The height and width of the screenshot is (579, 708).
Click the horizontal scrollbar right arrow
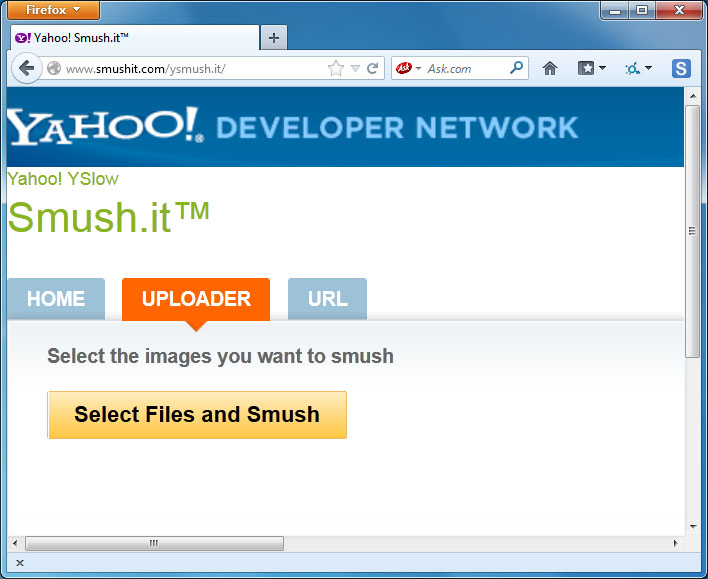tap(675, 543)
